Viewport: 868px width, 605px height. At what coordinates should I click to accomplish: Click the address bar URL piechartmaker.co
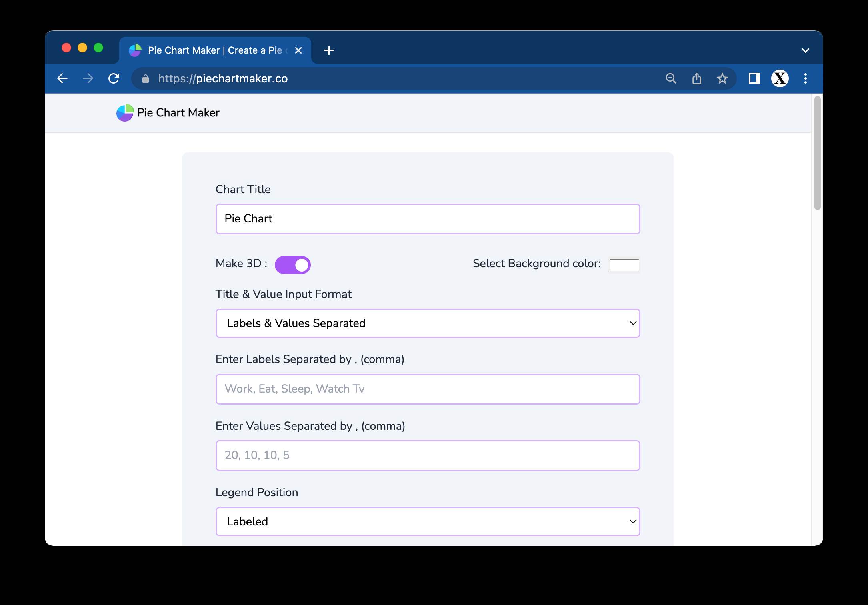[x=223, y=78]
